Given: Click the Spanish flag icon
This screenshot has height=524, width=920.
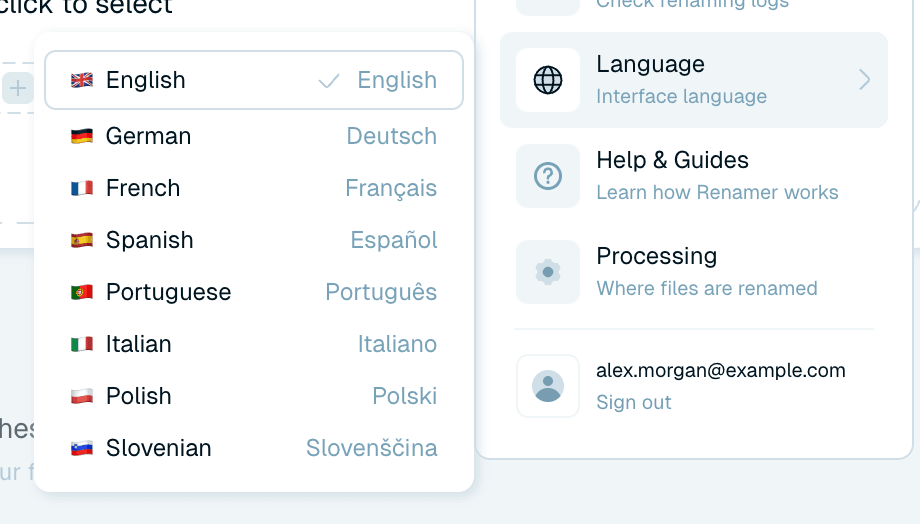Looking at the screenshot, I should point(82,240).
